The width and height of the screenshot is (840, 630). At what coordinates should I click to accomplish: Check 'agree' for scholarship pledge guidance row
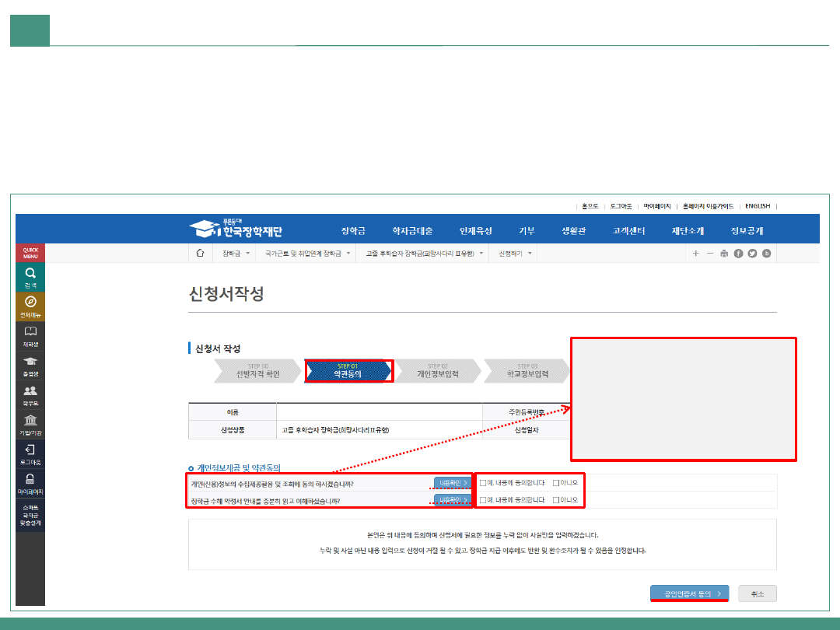point(483,500)
